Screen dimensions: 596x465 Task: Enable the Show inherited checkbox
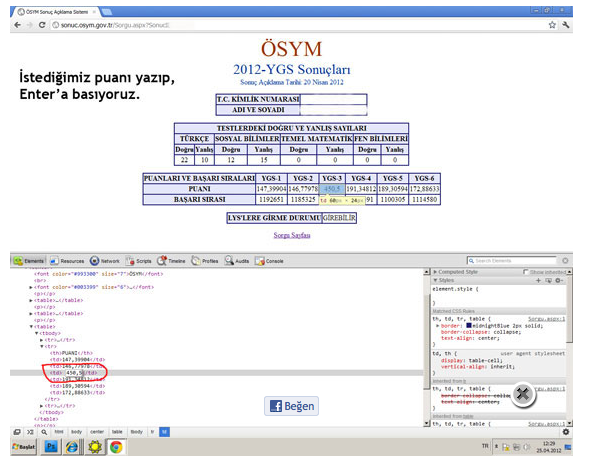point(526,272)
